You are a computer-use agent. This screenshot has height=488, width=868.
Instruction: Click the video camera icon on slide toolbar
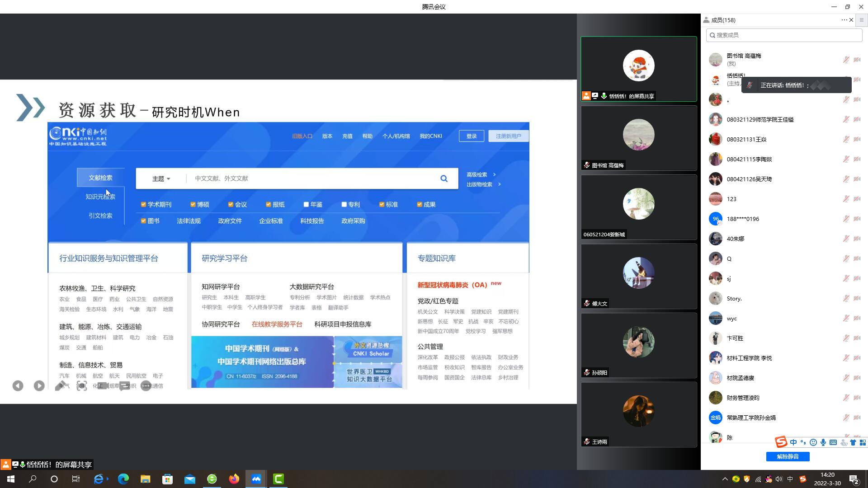[103, 386]
